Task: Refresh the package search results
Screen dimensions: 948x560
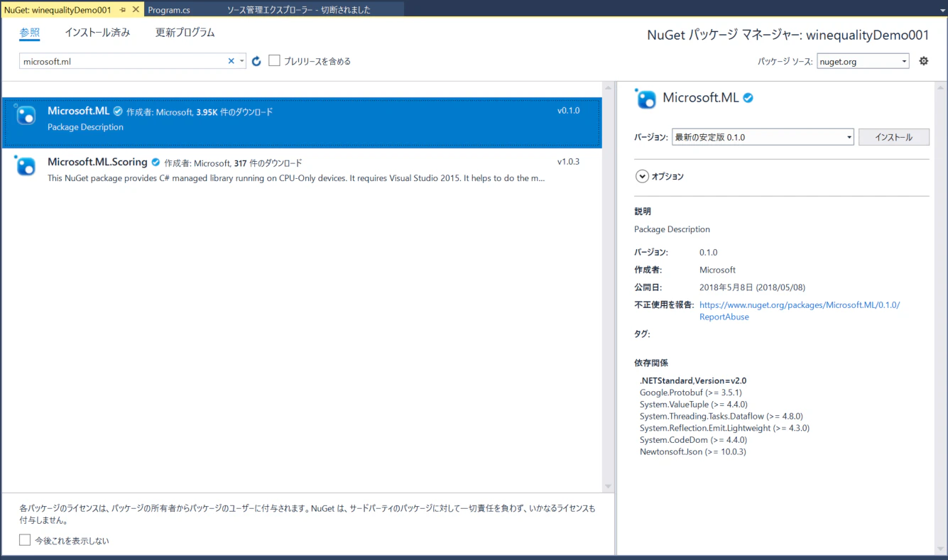Action: [x=257, y=61]
